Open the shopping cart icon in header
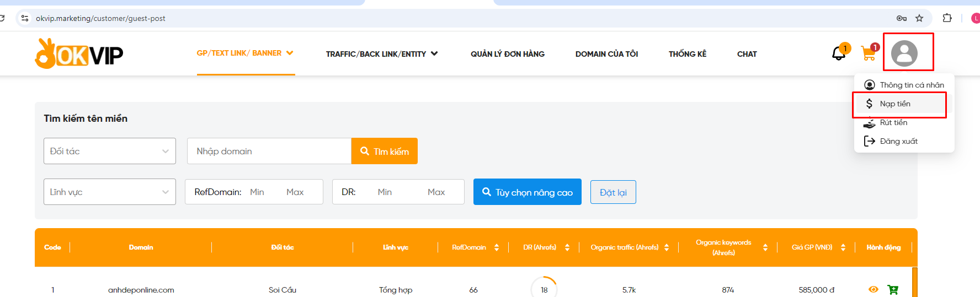The height and width of the screenshot is (297, 980). point(869,53)
